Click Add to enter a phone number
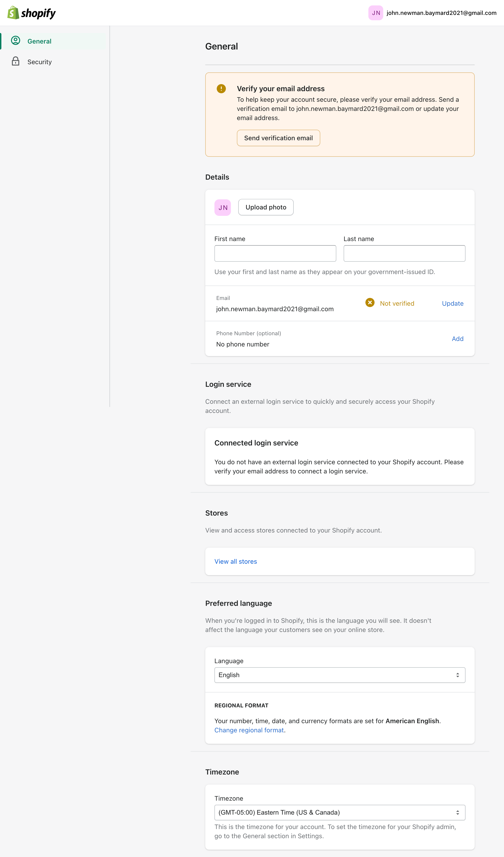This screenshot has width=504, height=857. [458, 338]
